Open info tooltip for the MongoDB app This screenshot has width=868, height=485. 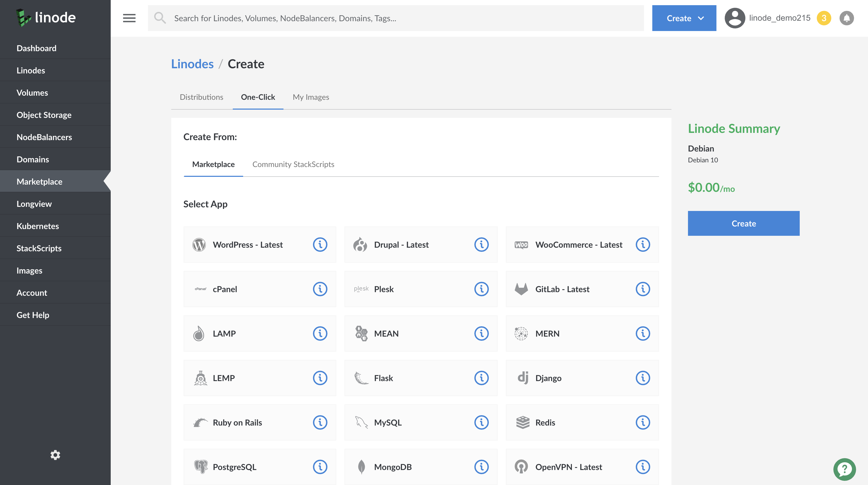482,467
